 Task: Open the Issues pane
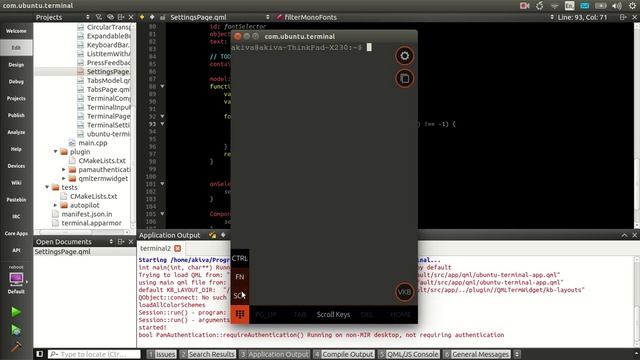[162, 354]
